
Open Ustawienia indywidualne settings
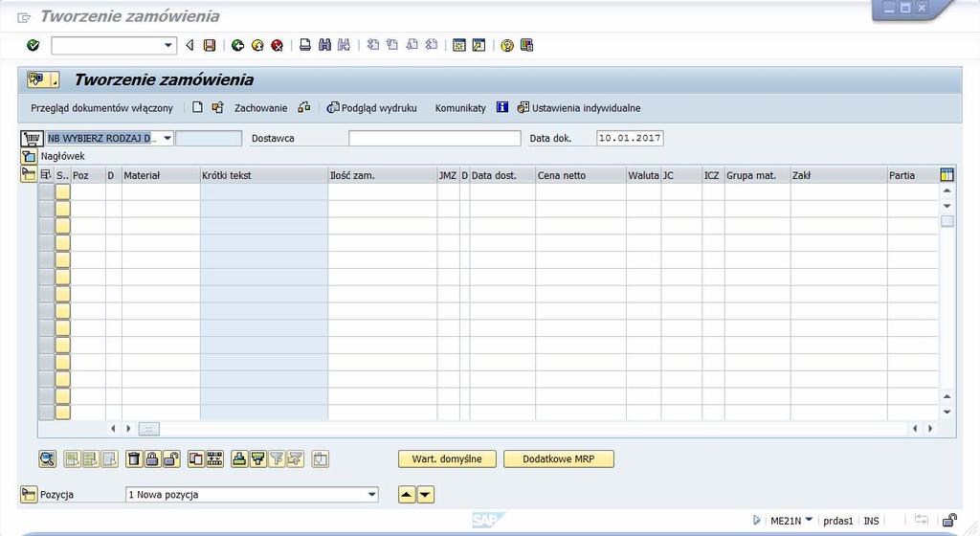[x=579, y=108]
